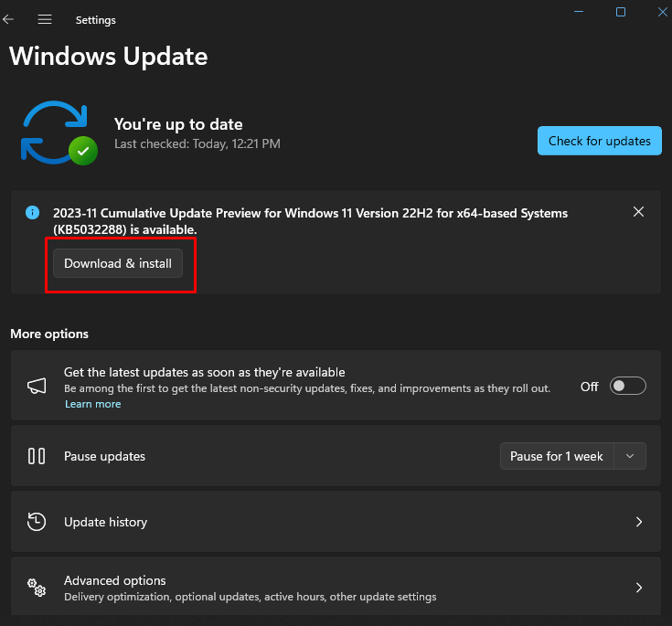This screenshot has width=672, height=626.
Task: Click the back arrow in Settings
Action: point(9,19)
